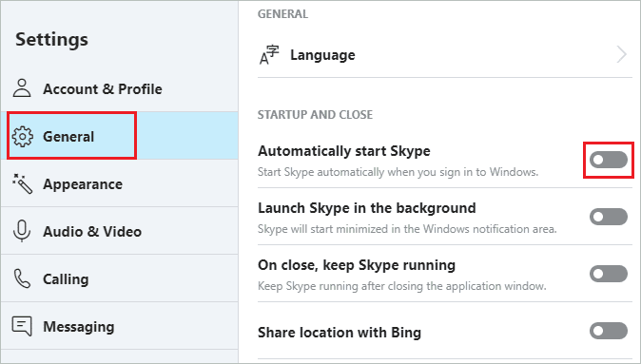
Task: Click the 'STARTUP AND CLOSE' section header
Action: (x=315, y=115)
